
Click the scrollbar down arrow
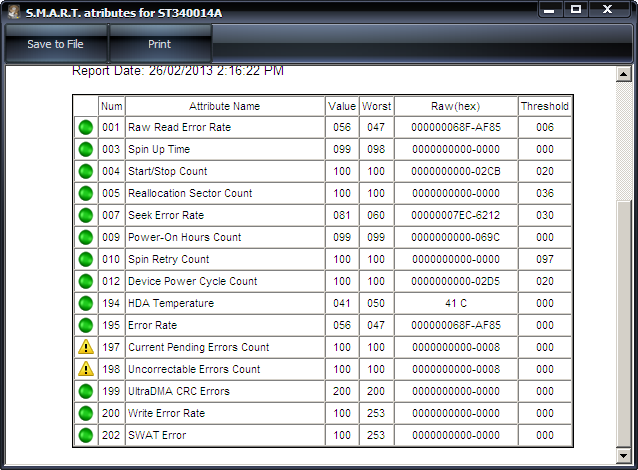623,455
